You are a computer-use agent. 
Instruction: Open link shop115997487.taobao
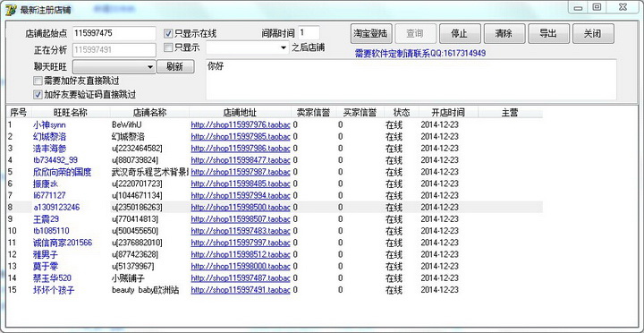click(241, 277)
